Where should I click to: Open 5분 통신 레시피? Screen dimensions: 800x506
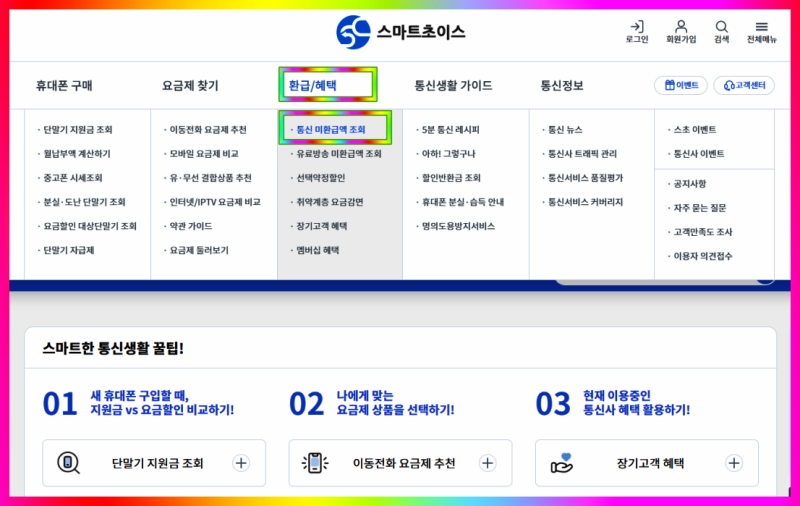tap(451, 130)
